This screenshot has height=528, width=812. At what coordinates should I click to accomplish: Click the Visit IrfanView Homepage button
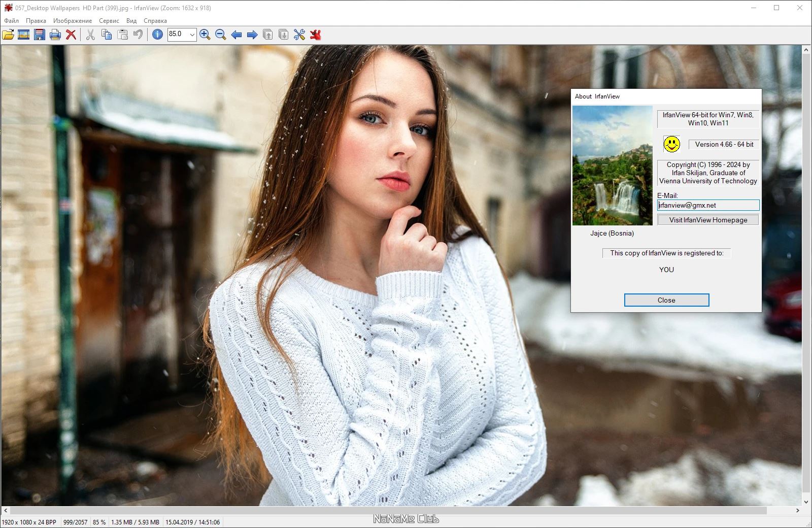708,220
